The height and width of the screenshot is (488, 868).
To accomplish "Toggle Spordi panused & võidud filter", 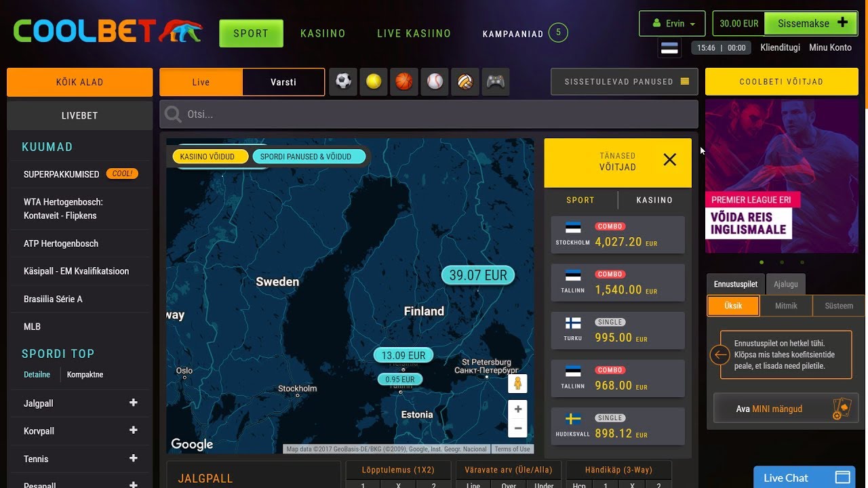I will (309, 157).
